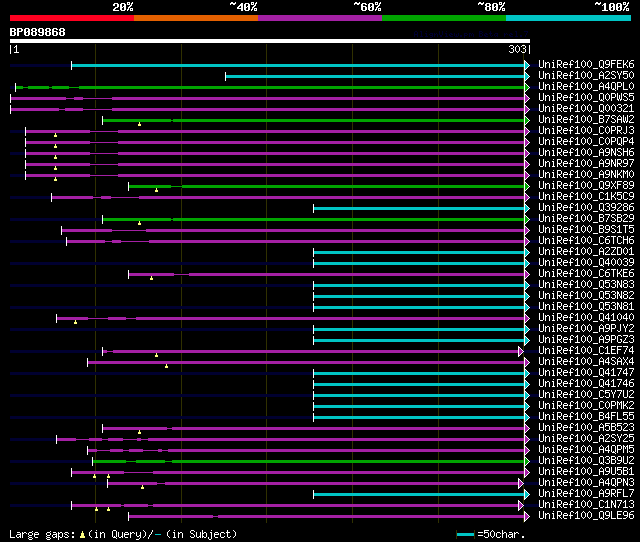Click the UniRef100_A5B523 label

pyautogui.click(x=586, y=428)
